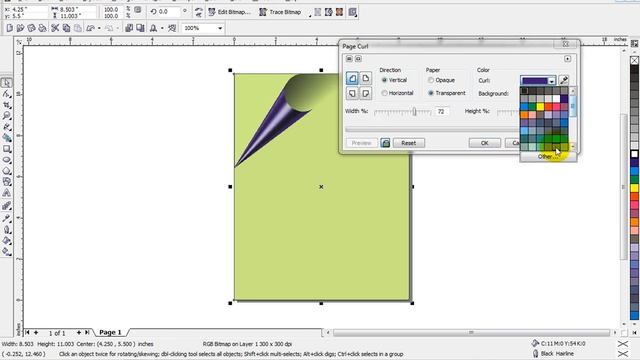
Task: Pick white swatch in curl palette
Action: click(556, 99)
